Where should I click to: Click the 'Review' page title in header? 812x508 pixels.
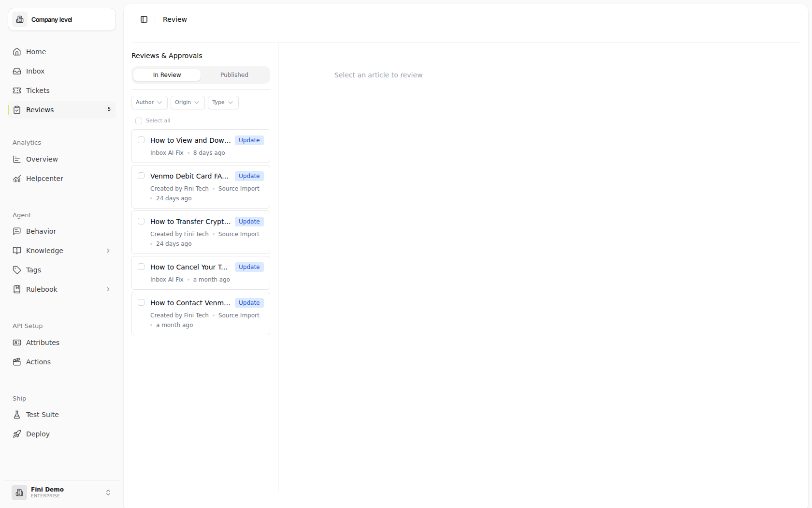[x=175, y=19]
